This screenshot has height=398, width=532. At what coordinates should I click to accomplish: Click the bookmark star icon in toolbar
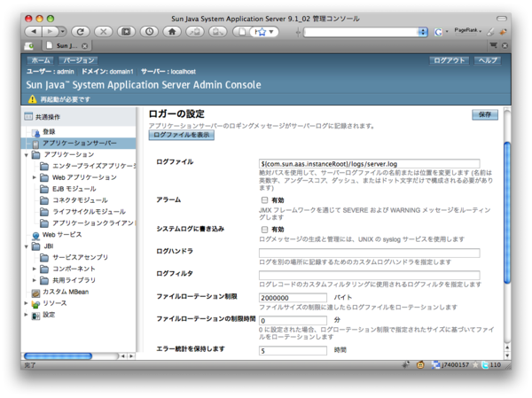click(x=261, y=32)
